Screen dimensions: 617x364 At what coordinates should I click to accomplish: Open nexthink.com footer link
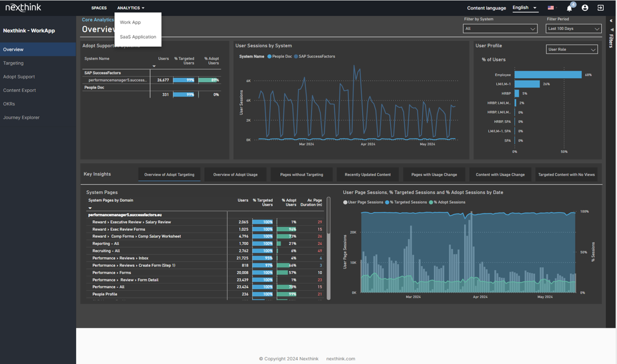tap(340, 359)
